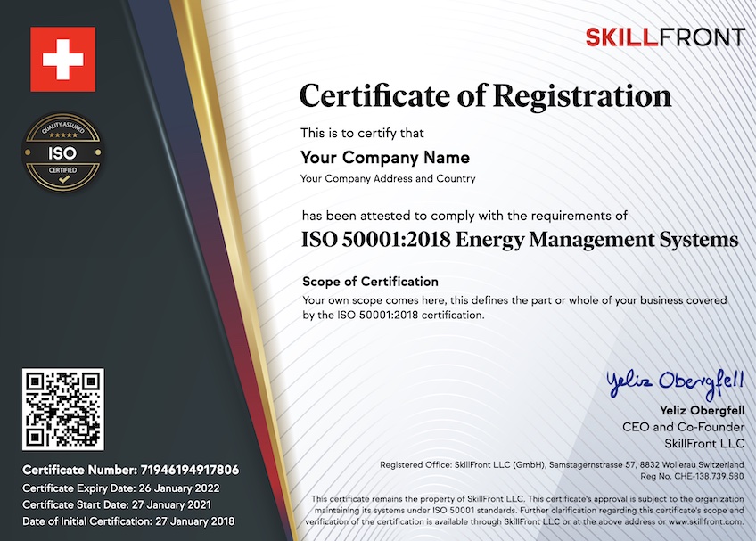Click 'Date of Initial Certification: 27 January 2018'
This screenshot has height=541, width=756.
128,521
